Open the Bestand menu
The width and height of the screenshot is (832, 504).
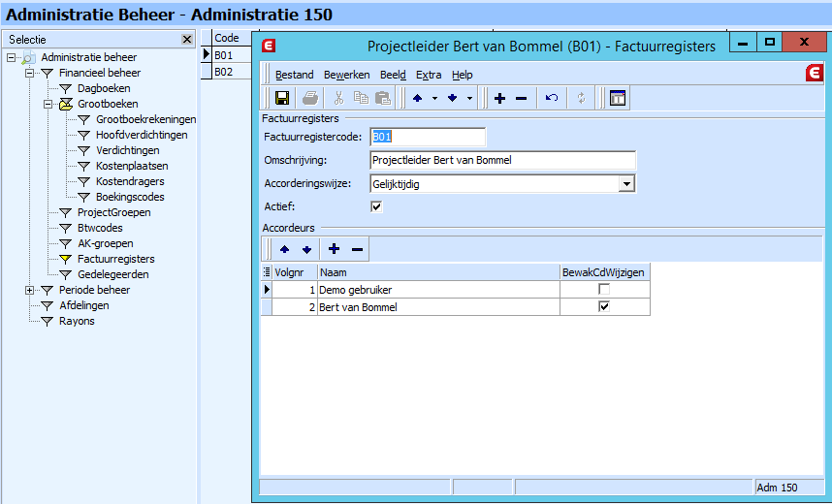click(294, 75)
